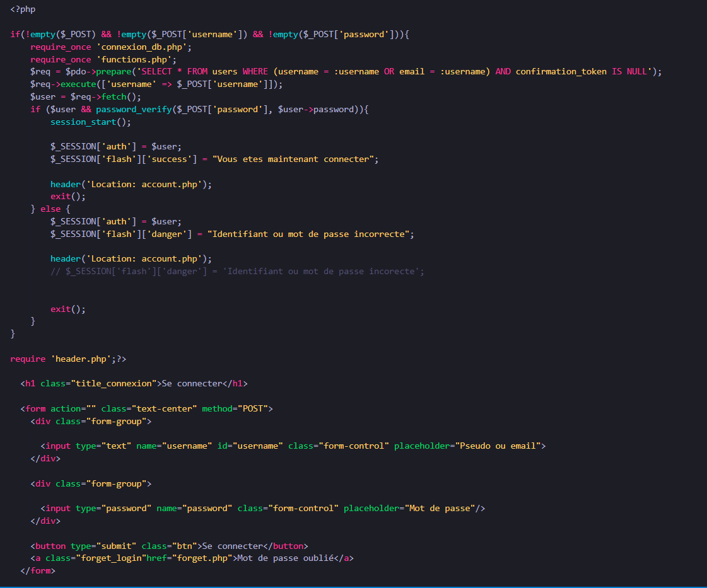Click the session_start() line
The width and height of the screenshot is (707, 588).
pos(91,122)
